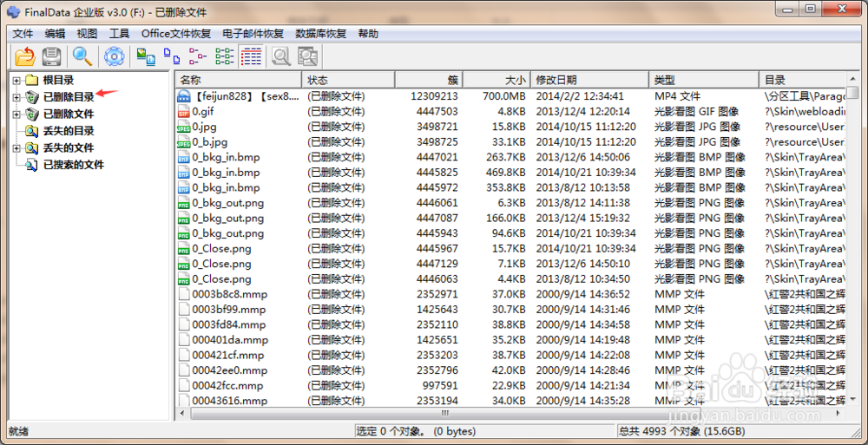Open the 编辑 menu
Image resolution: width=868 pixels, height=445 pixels.
coord(55,34)
